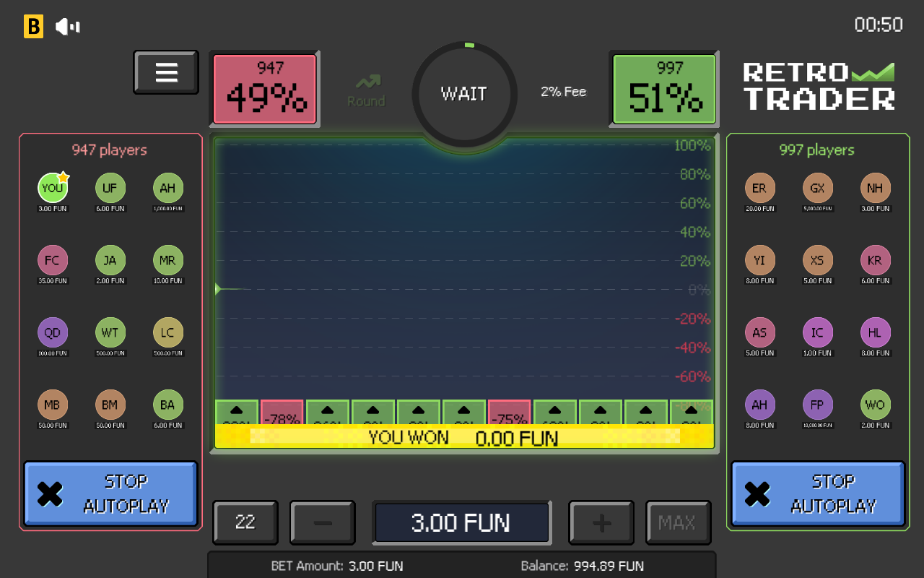Click the FP player avatar

[x=817, y=405]
